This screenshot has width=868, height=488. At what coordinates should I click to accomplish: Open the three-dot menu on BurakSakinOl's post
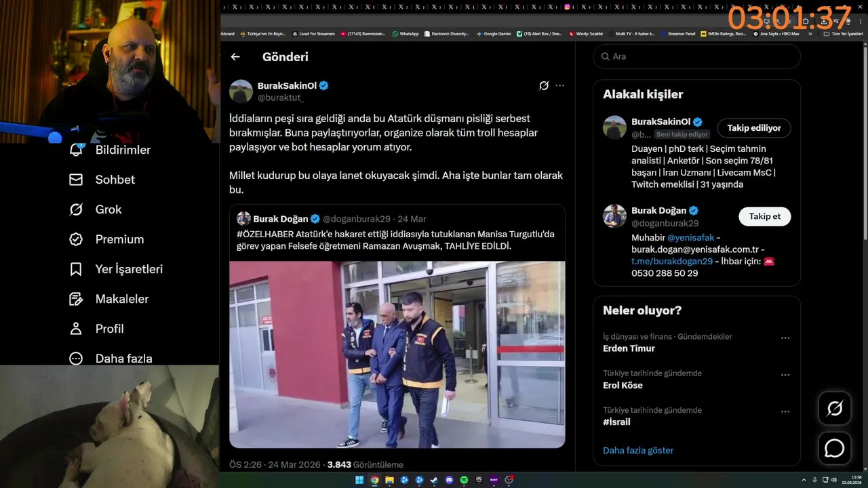pos(559,85)
